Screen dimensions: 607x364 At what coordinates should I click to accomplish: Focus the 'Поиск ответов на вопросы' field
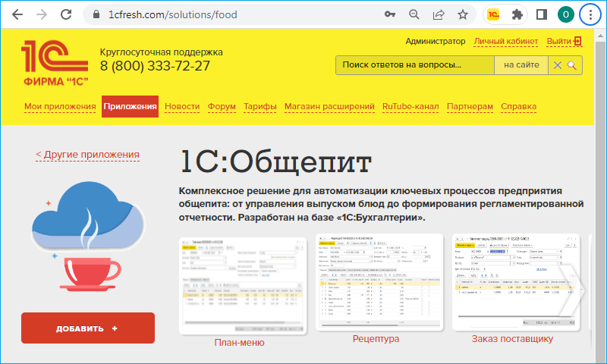(415, 65)
